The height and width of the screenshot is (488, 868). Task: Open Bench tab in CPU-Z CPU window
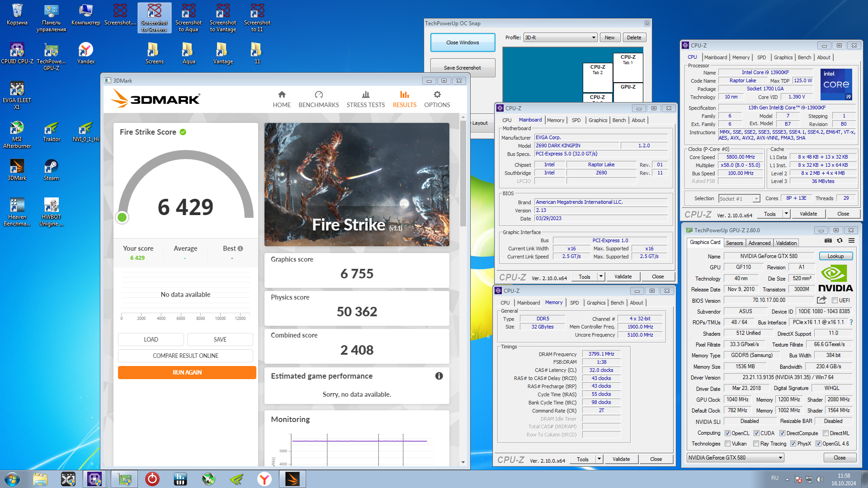click(x=804, y=57)
